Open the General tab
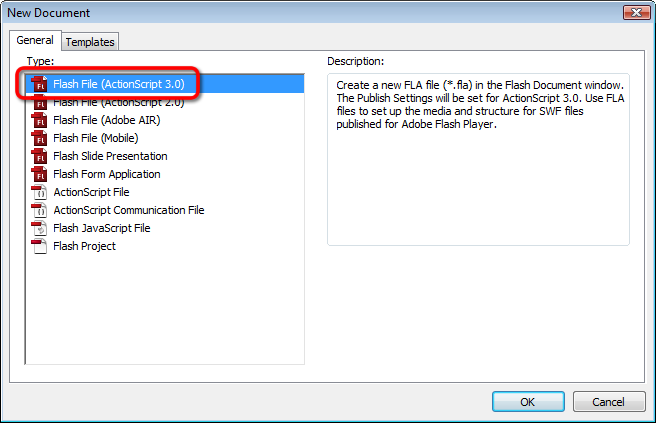 [x=35, y=40]
